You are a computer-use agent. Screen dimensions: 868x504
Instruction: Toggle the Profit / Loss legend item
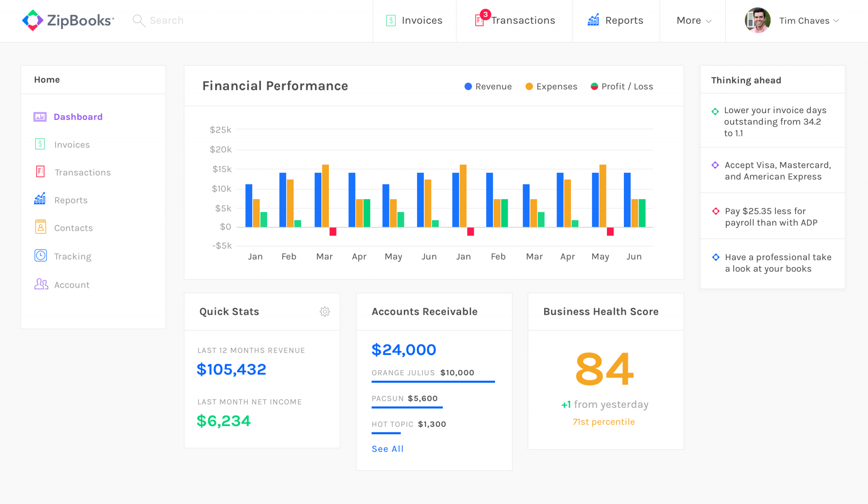coord(620,86)
